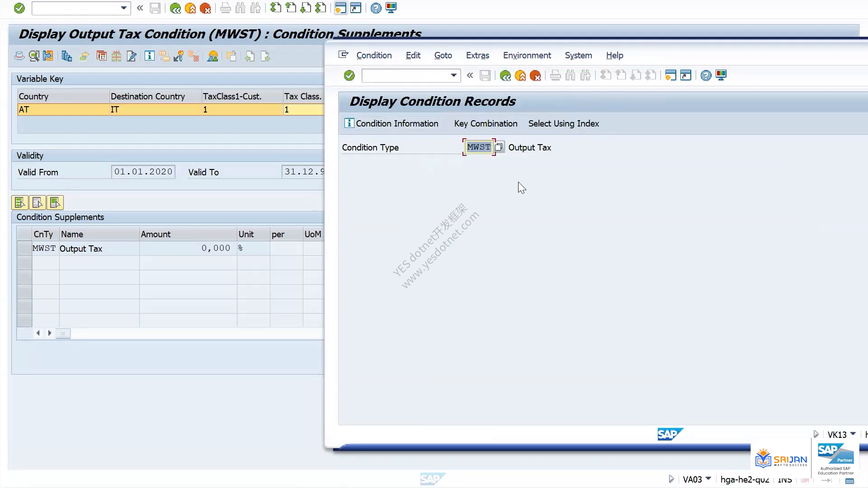Open value help beside the Condition Type field
868x488 pixels.
[x=499, y=147]
